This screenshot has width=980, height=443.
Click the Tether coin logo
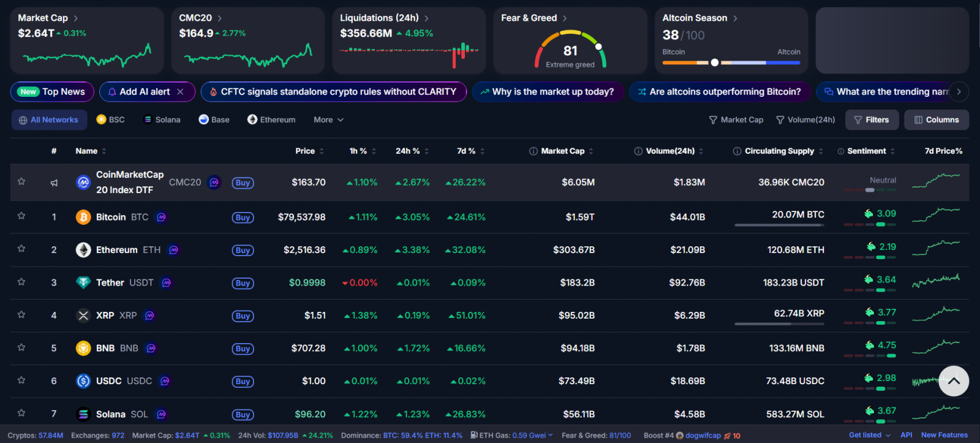(83, 282)
